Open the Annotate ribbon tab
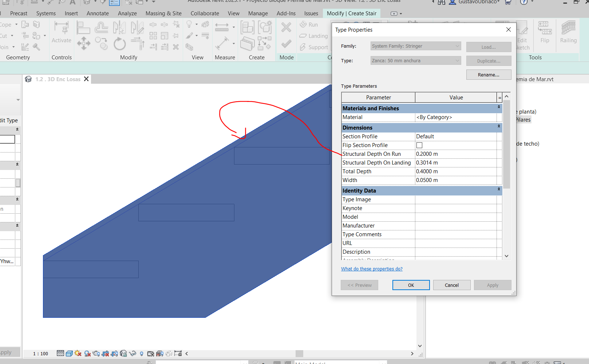 [x=98, y=13]
